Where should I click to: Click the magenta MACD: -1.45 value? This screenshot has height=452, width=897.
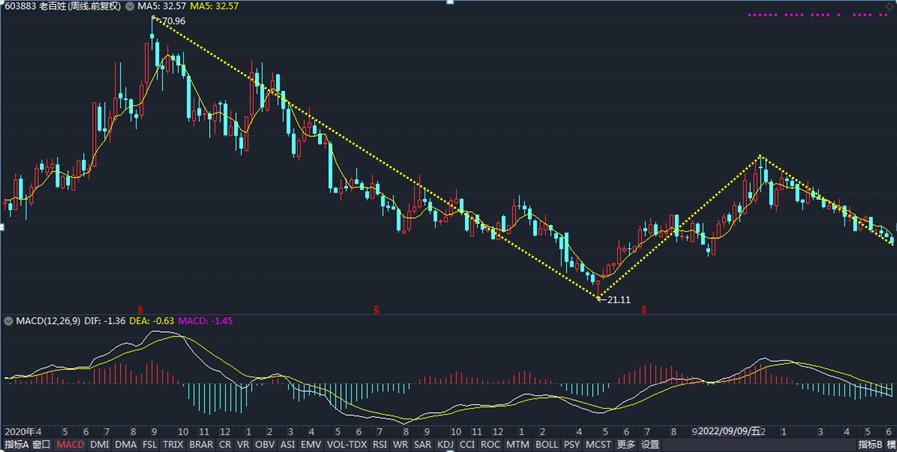pos(205,322)
